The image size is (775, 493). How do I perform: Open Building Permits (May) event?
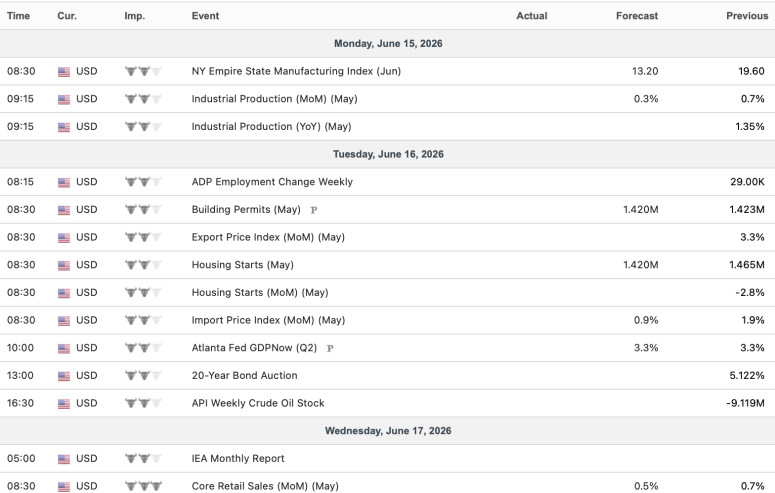click(246, 210)
